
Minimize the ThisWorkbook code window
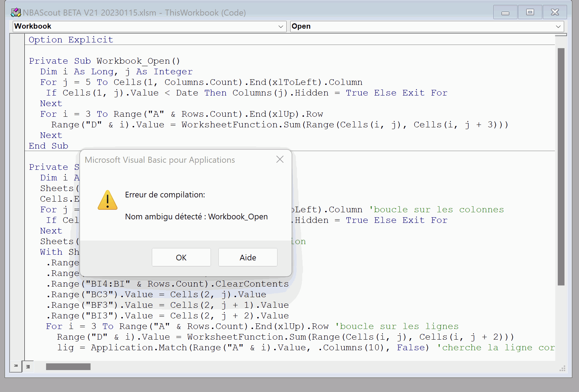pos(505,12)
